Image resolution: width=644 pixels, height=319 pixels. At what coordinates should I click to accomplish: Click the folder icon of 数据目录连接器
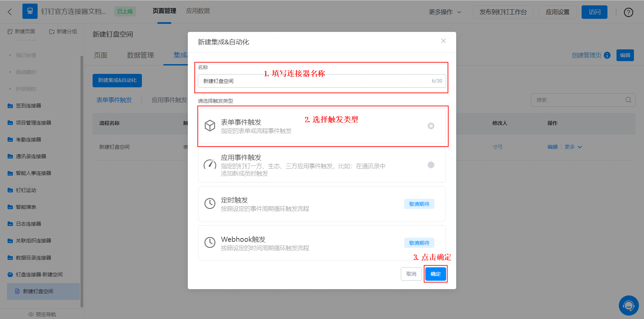10,258
